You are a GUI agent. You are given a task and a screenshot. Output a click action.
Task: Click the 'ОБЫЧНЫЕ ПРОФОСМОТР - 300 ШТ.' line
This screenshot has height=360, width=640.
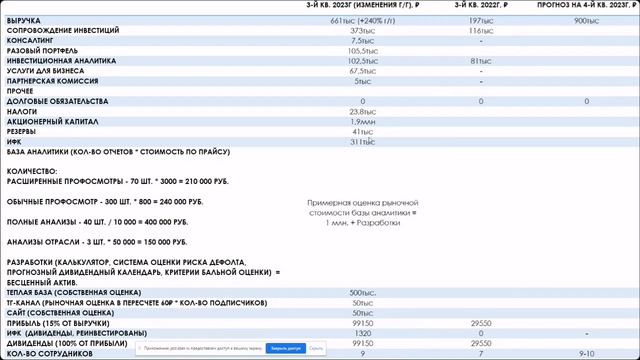tap(105, 202)
